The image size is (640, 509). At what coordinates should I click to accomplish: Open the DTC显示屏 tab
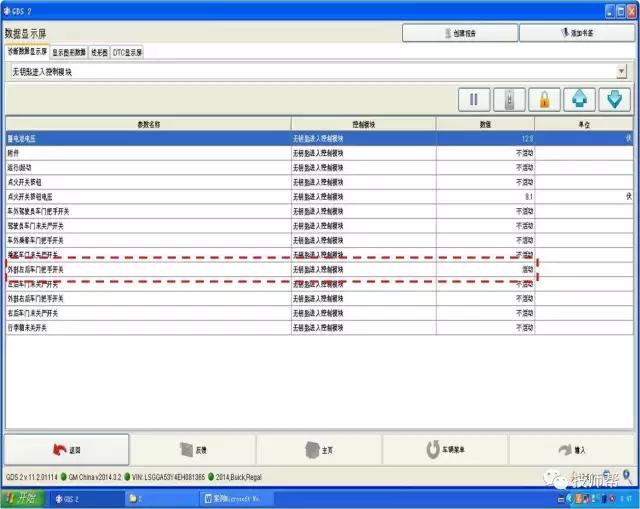pos(127,52)
